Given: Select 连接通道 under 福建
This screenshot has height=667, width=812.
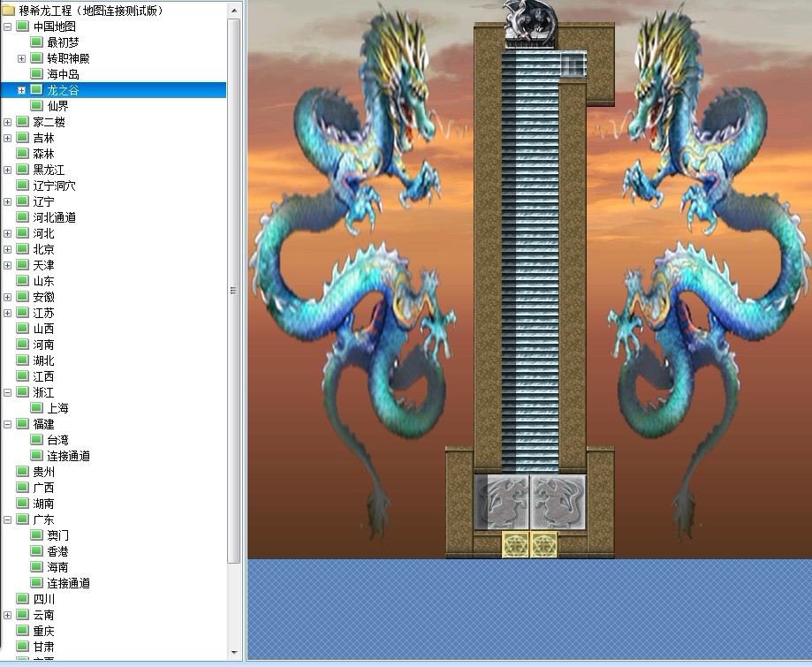Looking at the screenshot, I should 69,456.
